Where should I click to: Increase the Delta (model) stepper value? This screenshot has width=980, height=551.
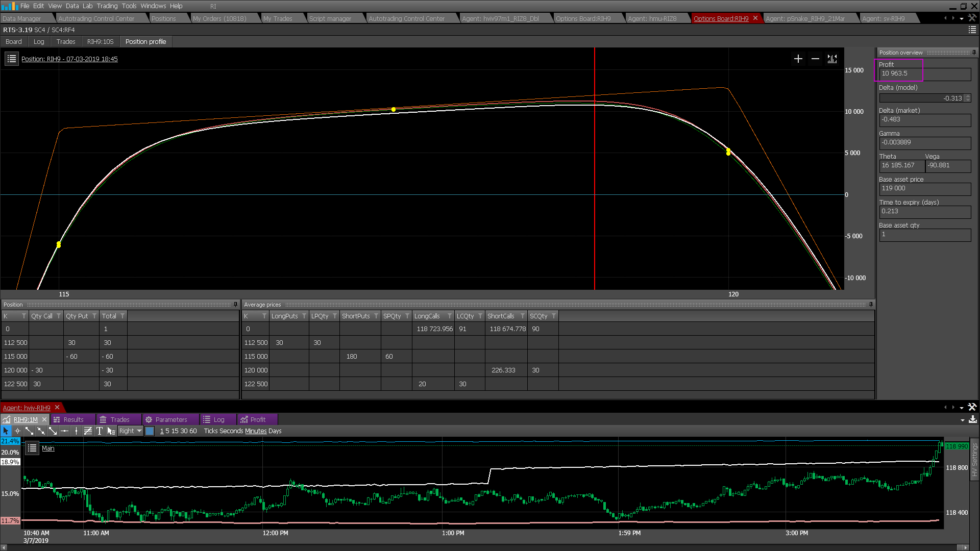coord(968,96)
